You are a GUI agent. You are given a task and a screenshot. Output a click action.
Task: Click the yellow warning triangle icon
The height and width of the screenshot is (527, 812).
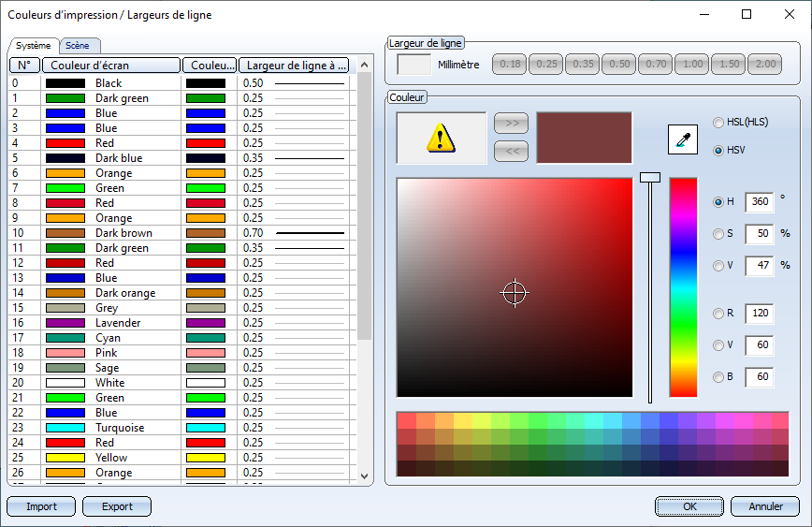[441, 139]
